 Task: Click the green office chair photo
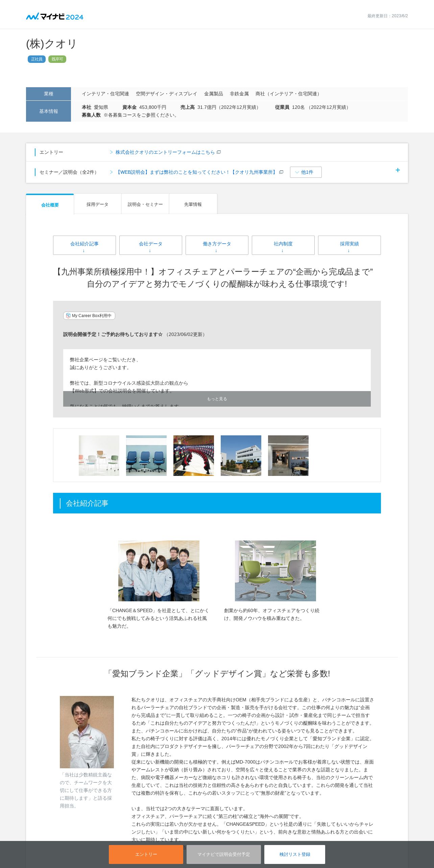tap(275, 571)
